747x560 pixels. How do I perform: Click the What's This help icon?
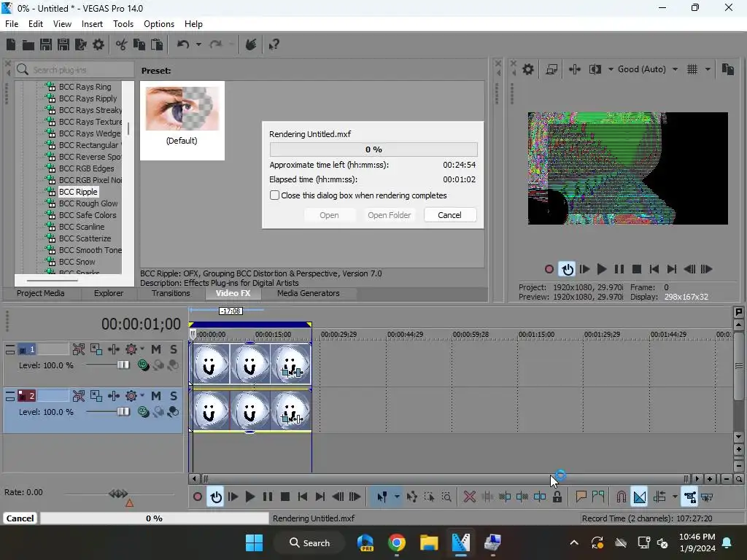(x=274, y=44)
